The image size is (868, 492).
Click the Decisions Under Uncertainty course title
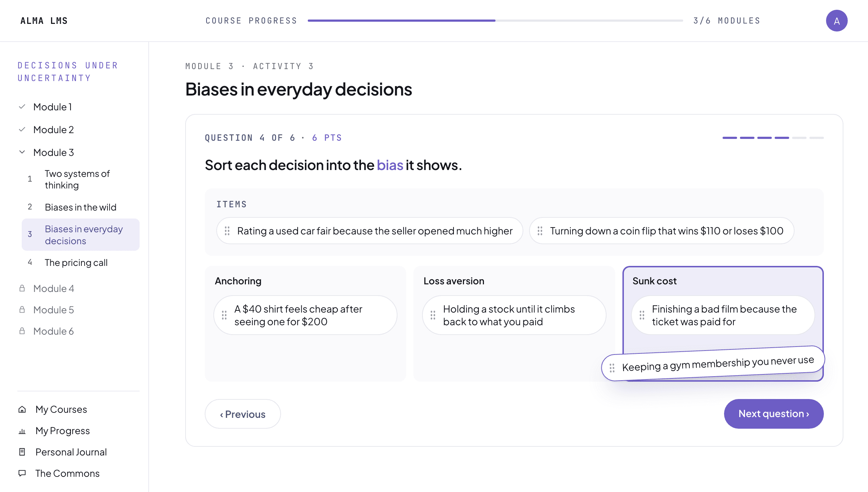68,72
